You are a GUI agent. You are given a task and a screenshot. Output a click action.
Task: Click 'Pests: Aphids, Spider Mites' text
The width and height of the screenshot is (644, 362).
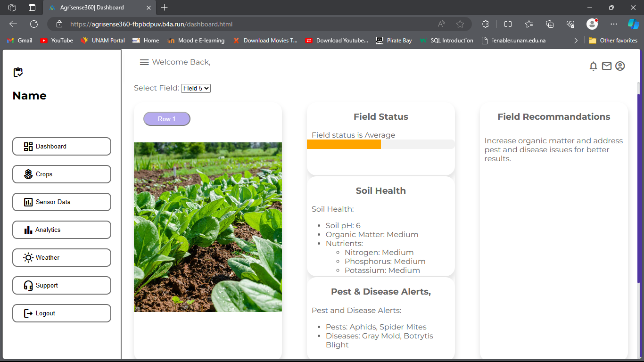point(376,327)
